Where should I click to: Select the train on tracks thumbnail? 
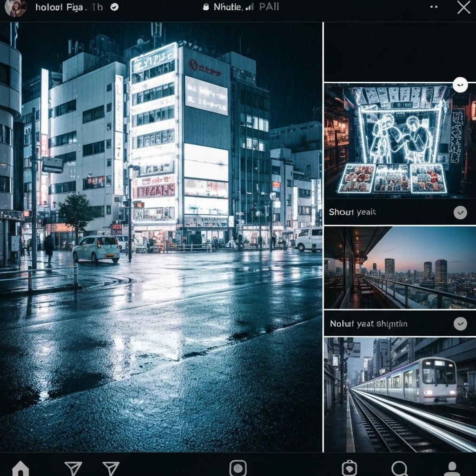pos(400,394)
